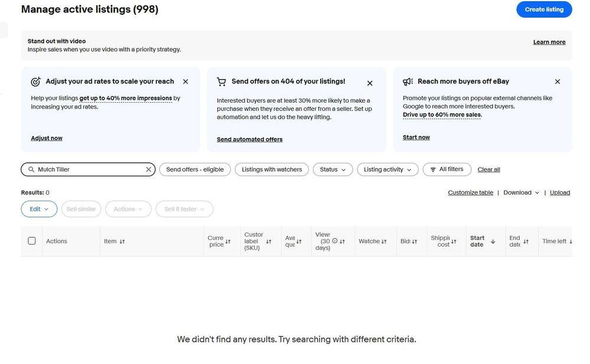Sort by Shipping cost column

point(454,241)
